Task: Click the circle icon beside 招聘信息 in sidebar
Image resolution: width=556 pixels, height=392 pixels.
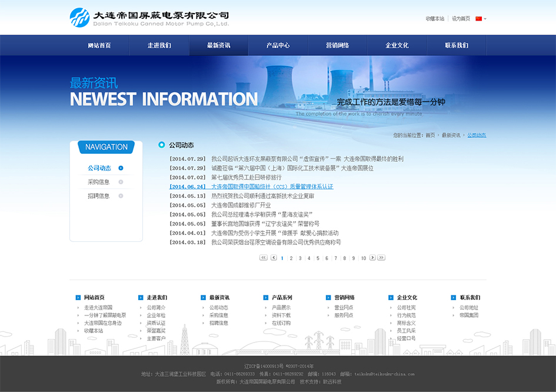Action: click(x=121, y=196)
